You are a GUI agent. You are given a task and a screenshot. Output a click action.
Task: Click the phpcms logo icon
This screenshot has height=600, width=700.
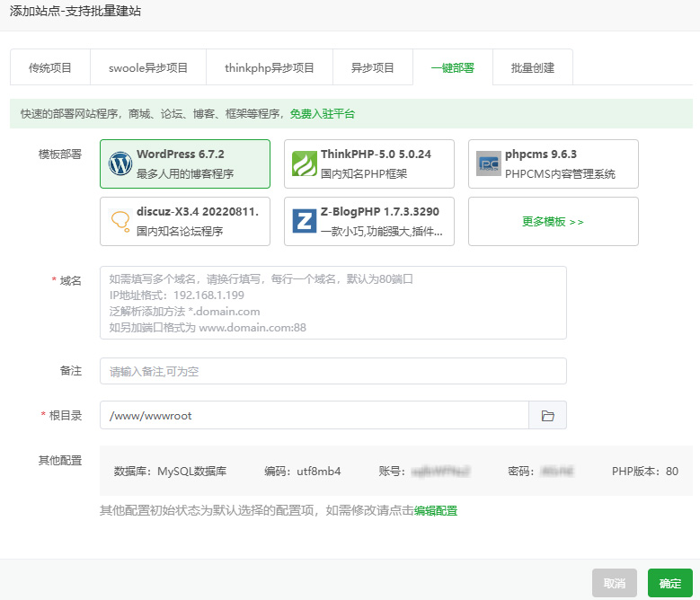tap(489, 164)
